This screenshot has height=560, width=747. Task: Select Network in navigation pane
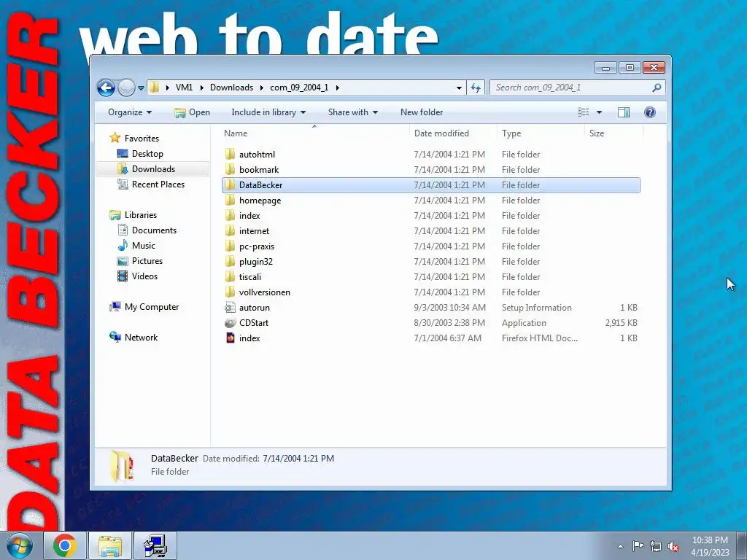coord(141,338)
